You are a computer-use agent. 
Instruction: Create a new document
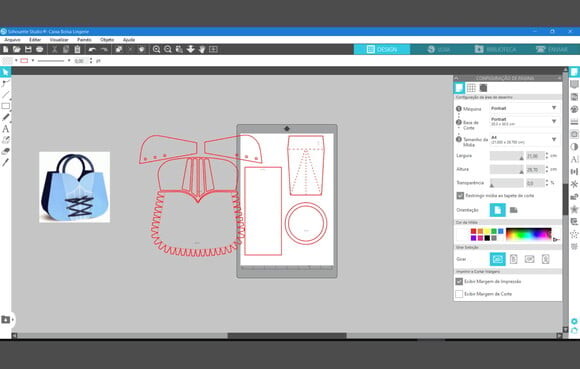click(6, 49)
